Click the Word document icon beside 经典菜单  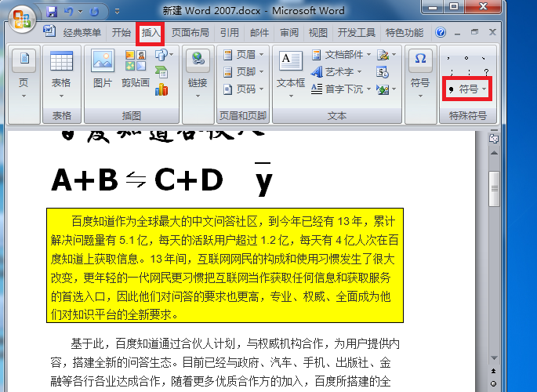49,31
